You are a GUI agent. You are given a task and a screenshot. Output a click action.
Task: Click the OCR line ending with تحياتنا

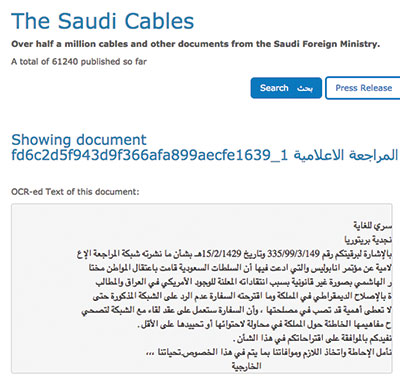pyautogui.click(x=269, y=352)
